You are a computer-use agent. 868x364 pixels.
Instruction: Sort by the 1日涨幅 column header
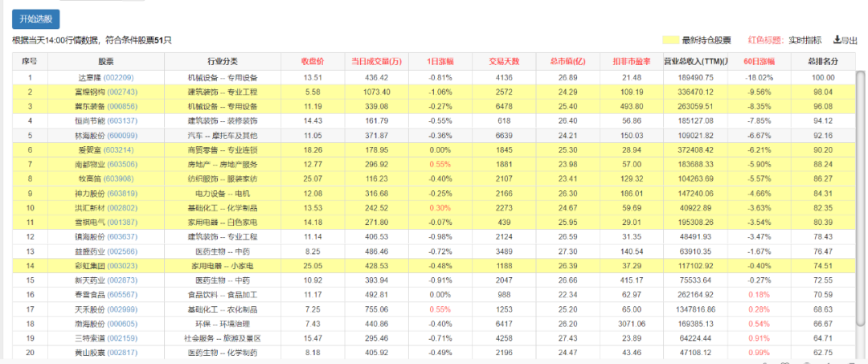[440, 61]
